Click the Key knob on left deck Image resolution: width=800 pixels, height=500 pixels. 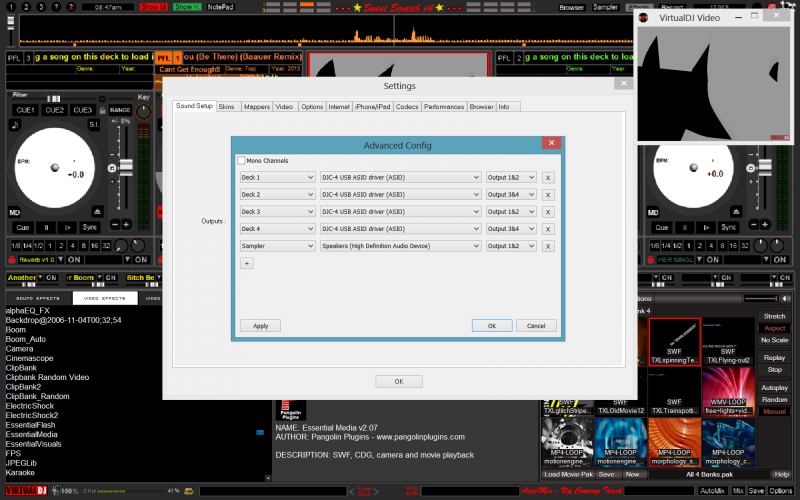pos(143,112)
